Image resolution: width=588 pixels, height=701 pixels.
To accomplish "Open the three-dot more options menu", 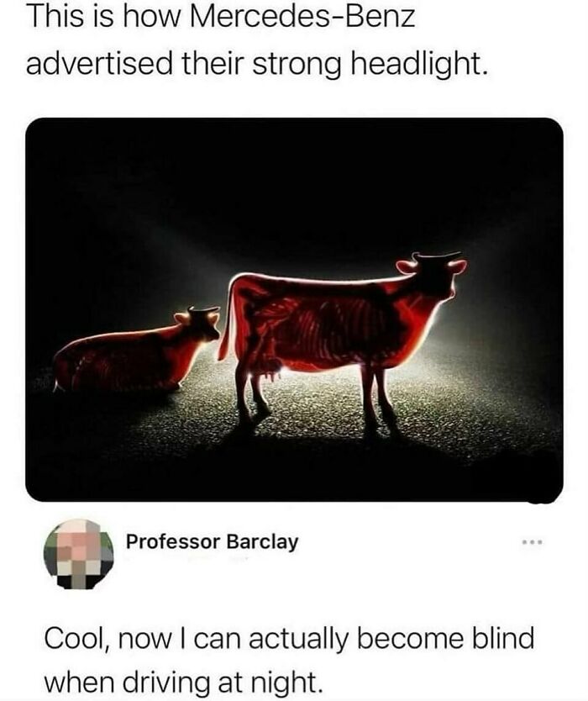I will pos(533,543).
